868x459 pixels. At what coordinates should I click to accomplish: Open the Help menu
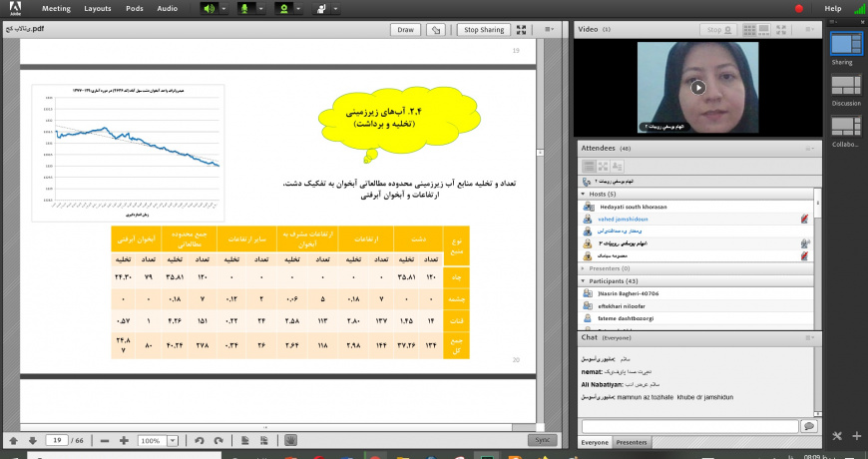(x=832, y=8)
